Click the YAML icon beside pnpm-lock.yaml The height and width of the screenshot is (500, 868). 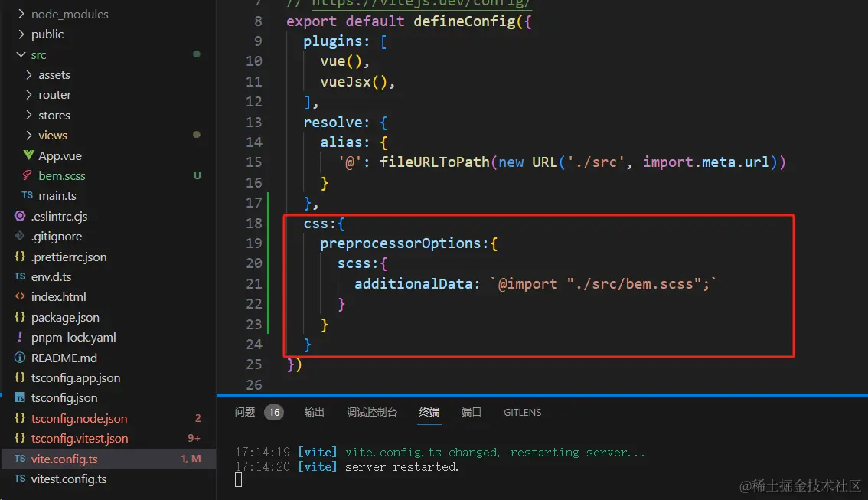[20, 337]
